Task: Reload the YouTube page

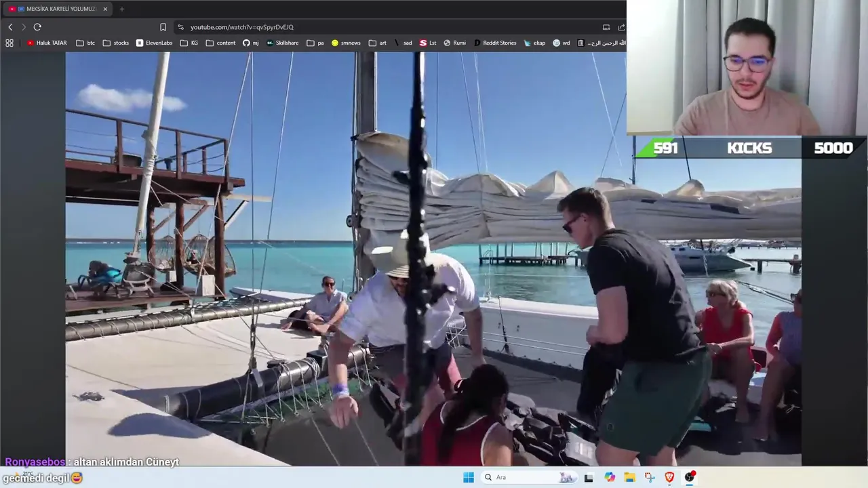Action: coord(37,27)
